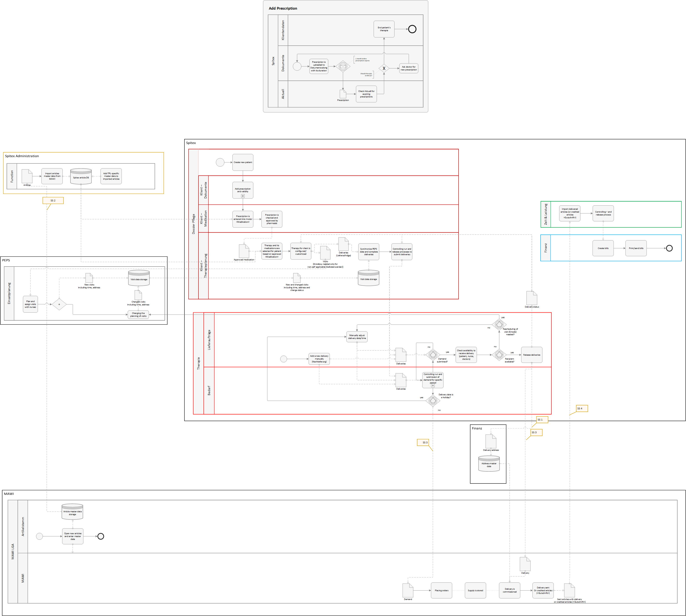Click the Spitex article DB datastore icon
The width and height of the screenshot is (686, 616).
click(81, 176)
